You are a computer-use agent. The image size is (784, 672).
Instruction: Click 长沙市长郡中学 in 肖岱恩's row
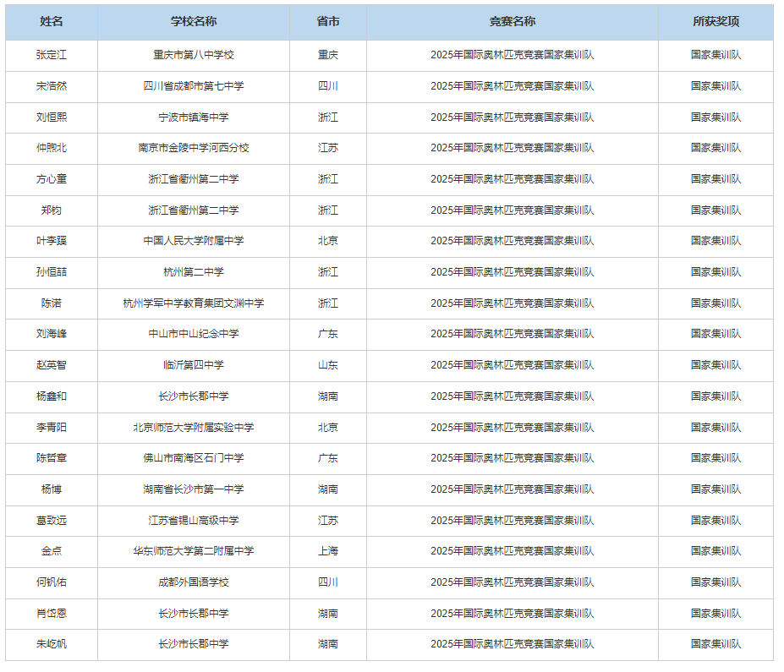click(194, 614)
